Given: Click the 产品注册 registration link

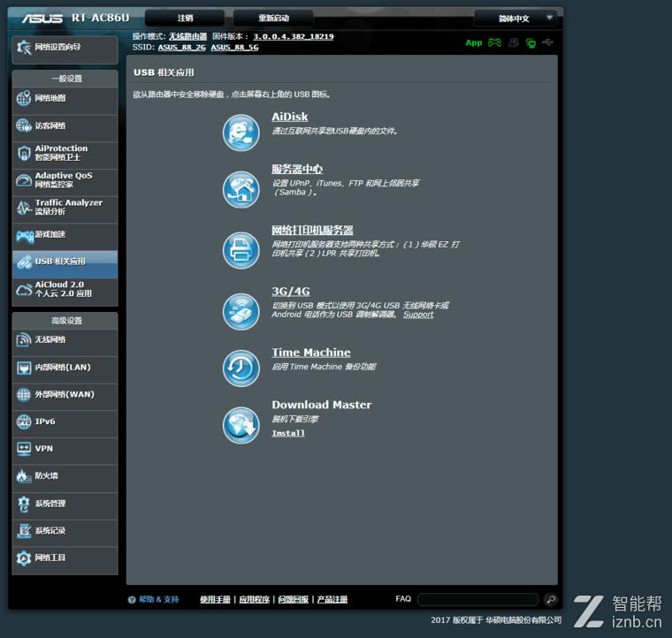Looking at the screenshot, I should 332,600.
